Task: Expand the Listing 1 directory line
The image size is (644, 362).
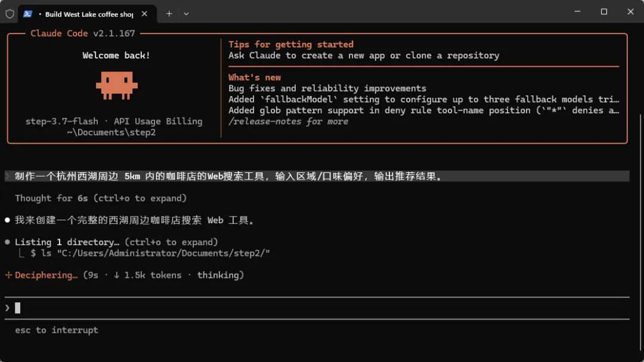Action: 116,242
